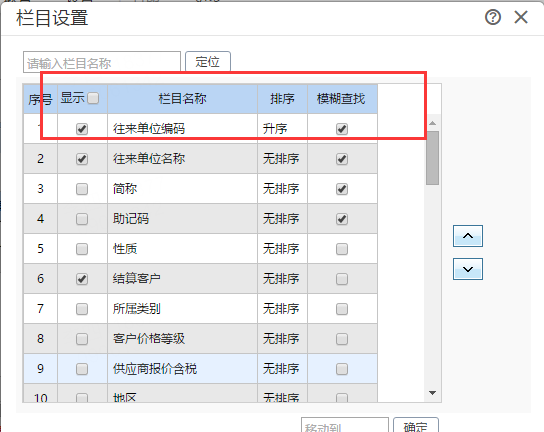Open the help question mark icon
This screenshot has width=544, height=432.
[x=493, y=17]
